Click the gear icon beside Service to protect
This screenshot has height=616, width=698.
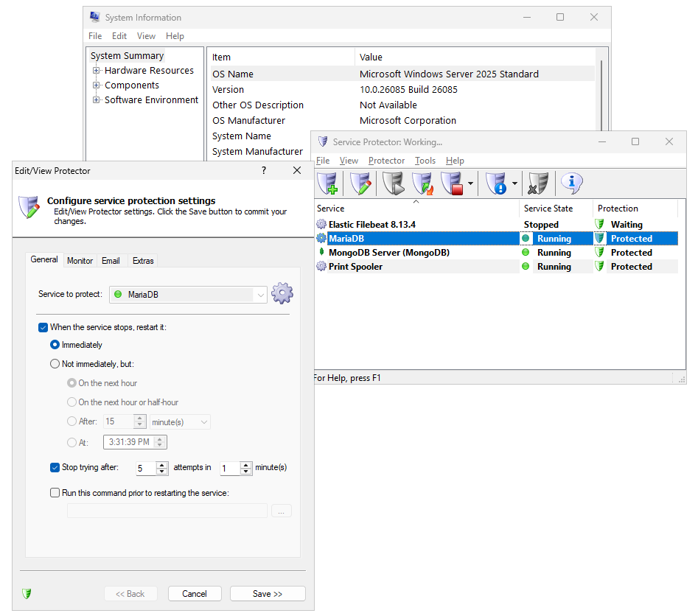click(x=282, y=293)
